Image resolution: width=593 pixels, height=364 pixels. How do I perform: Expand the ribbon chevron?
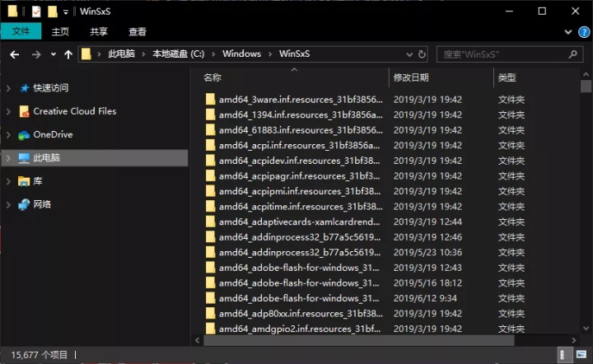click(x=568, y=32)
